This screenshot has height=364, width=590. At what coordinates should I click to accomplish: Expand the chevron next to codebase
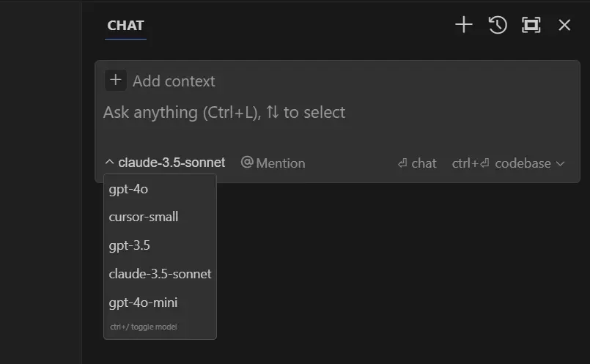point(561,163)
